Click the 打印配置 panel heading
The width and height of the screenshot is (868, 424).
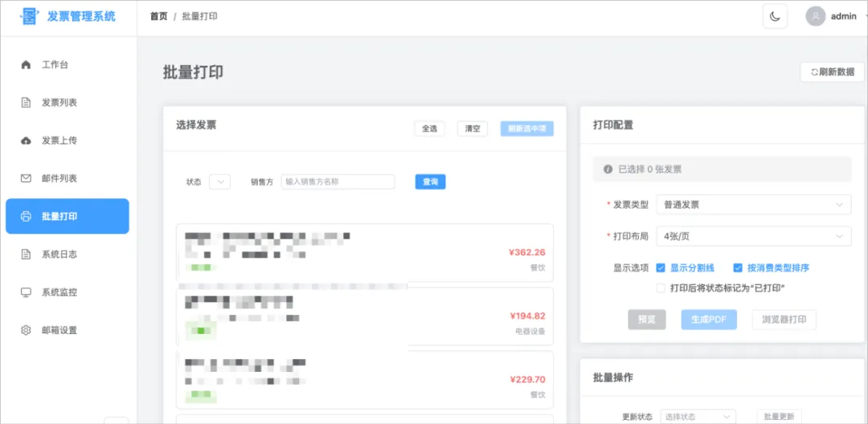click(x=612, y=125)
